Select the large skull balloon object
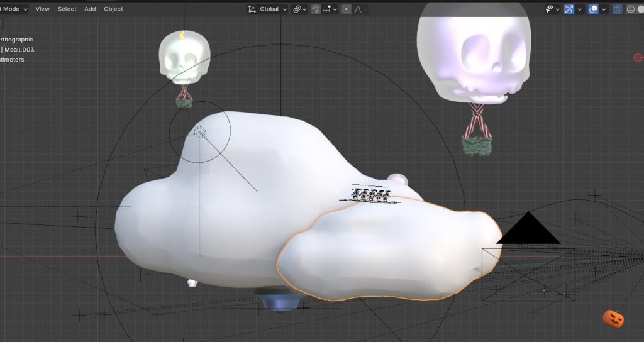 pos(474,53)
